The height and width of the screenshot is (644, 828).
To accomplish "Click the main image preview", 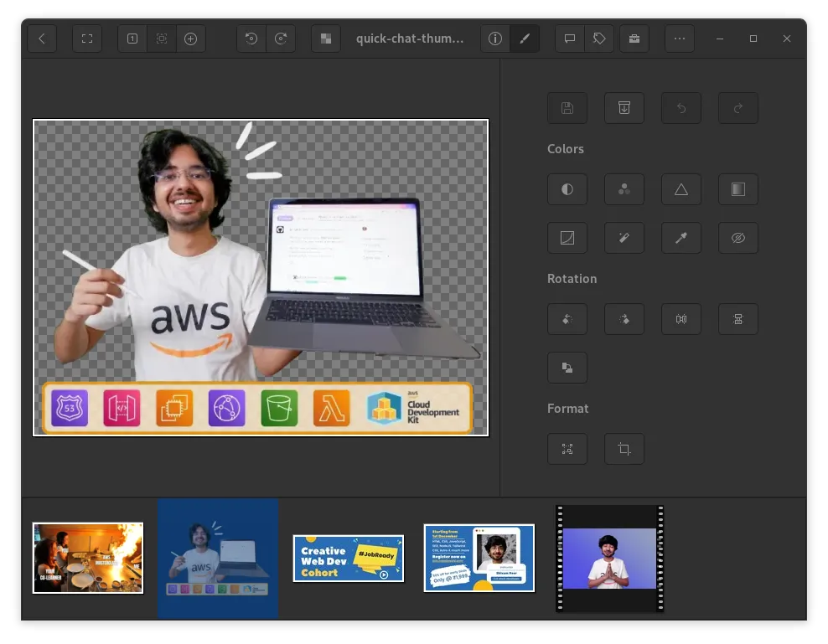I will pyautogui.click(x=261, y=278).
